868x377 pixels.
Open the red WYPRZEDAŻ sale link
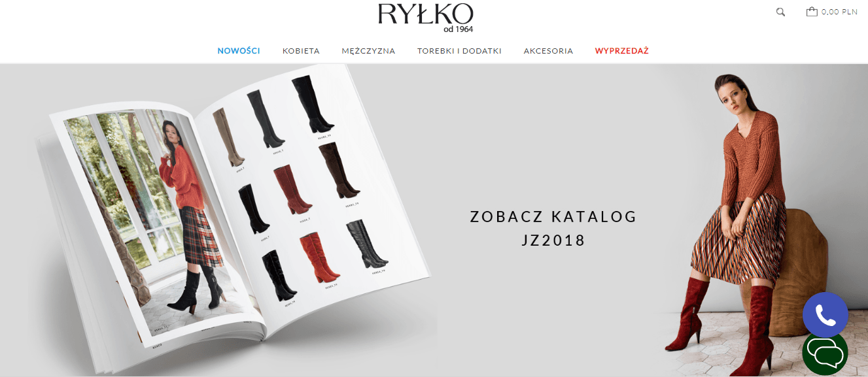[x=621, y=50]
